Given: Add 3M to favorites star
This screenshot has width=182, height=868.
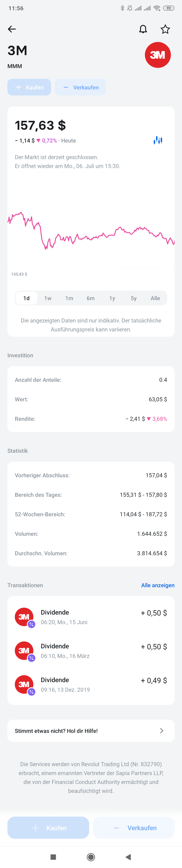Looking at the screenshot, I should [165, 29].
